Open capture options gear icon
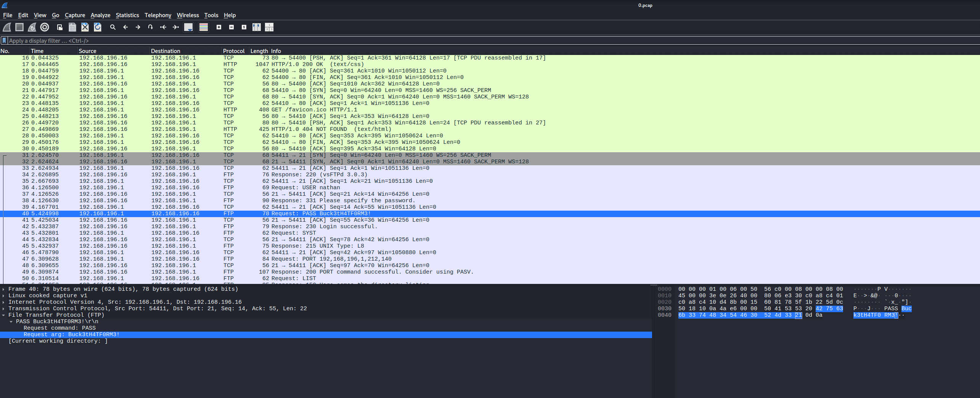 click(45, 27)
